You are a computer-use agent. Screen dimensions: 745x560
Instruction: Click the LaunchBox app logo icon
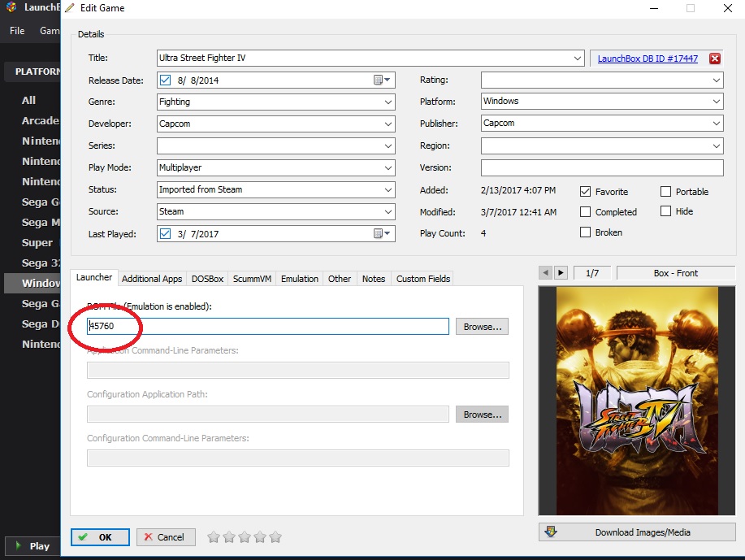(11, 7)
